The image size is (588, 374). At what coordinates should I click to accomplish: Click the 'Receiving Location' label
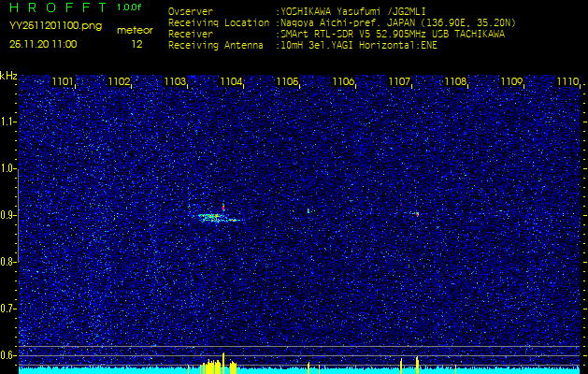[x=219, y=22]
